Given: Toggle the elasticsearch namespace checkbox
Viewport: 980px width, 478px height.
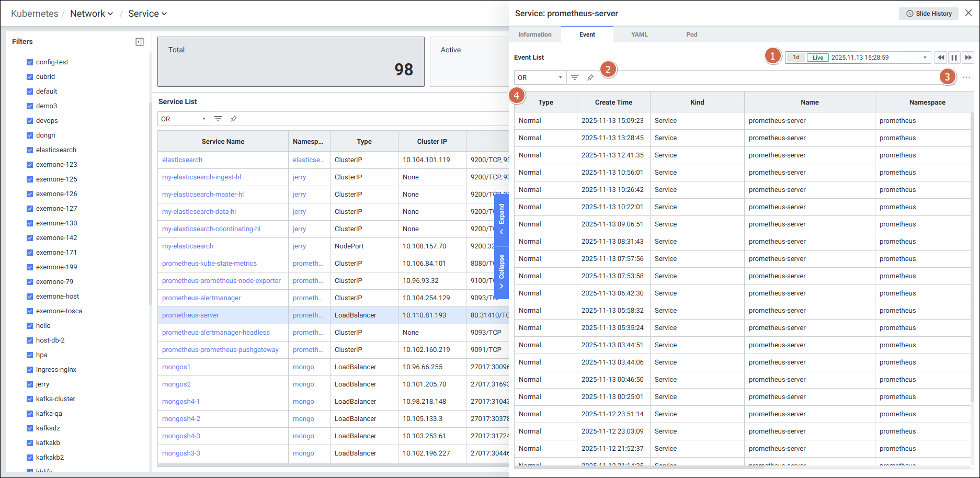Looking at the screenshot, I should pos(30,150).
